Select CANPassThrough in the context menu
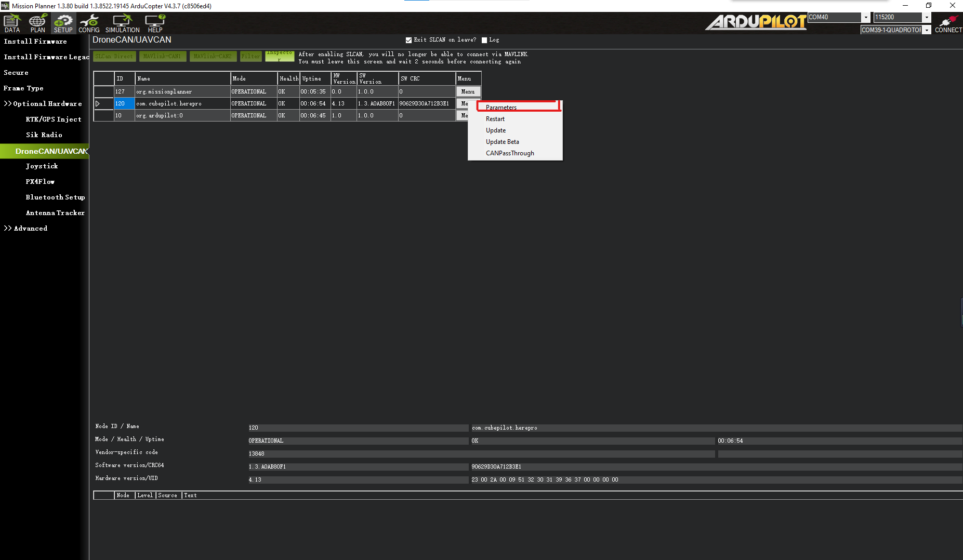Viewport: 963px width, 560px height. point(510,153)
